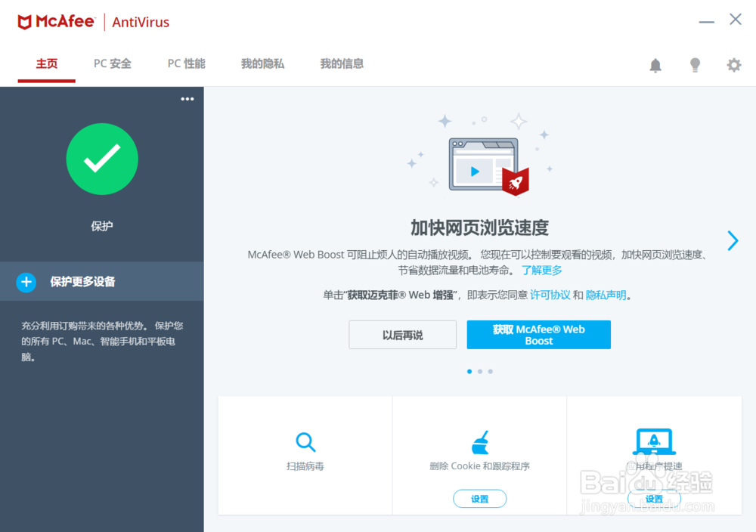This screenshot has width=756, height=532.
Task: Open the 隐私声明 link
Action: [606, 295]
